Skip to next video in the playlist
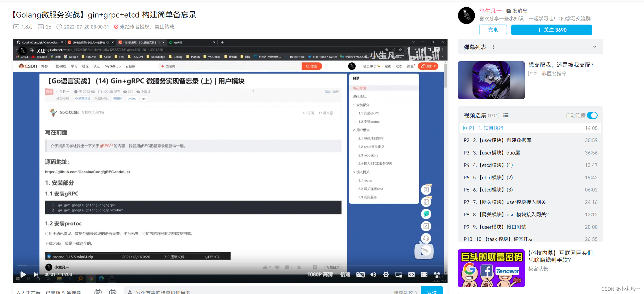This screenshot has height=294, width=644. point(36,274)
